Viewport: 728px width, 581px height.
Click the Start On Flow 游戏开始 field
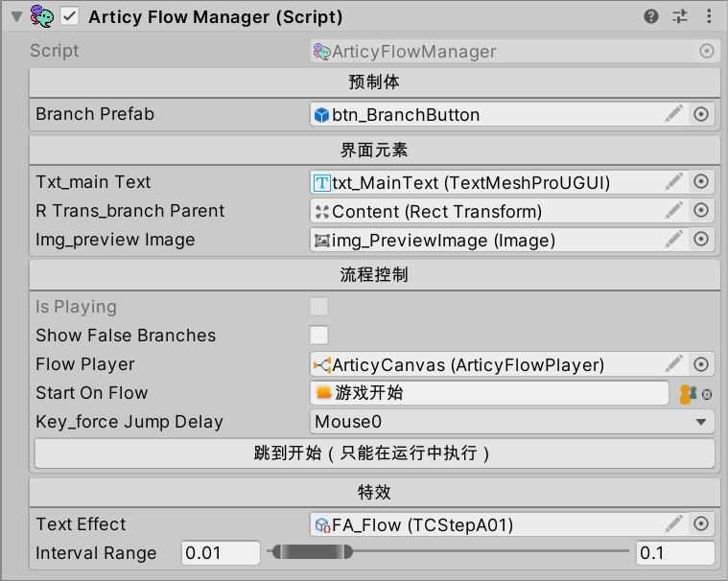point(489,393)
